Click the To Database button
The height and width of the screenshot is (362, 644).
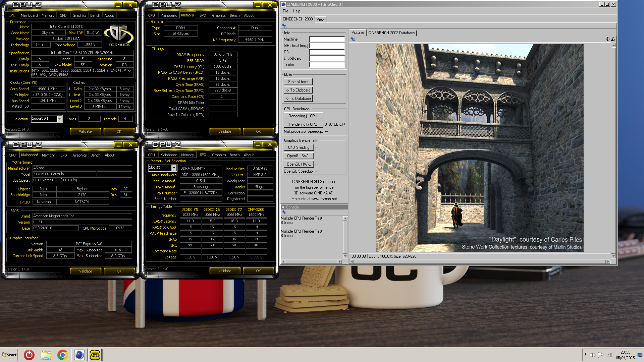tap(298, 99)
